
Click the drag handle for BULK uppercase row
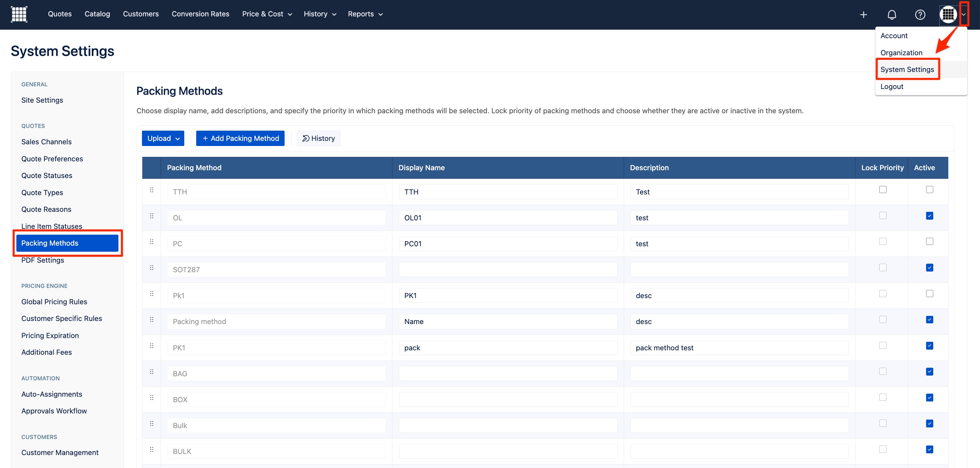(x=152, y=449)
